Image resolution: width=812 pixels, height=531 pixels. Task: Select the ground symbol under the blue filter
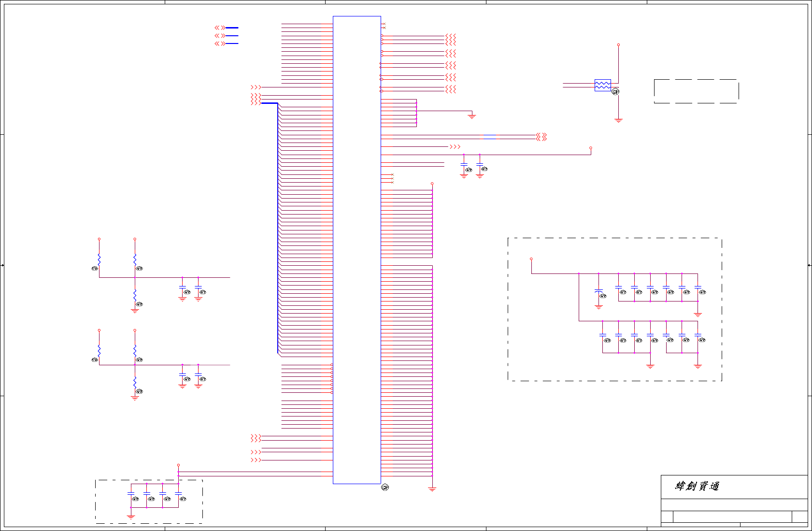[x=618, y=120]
